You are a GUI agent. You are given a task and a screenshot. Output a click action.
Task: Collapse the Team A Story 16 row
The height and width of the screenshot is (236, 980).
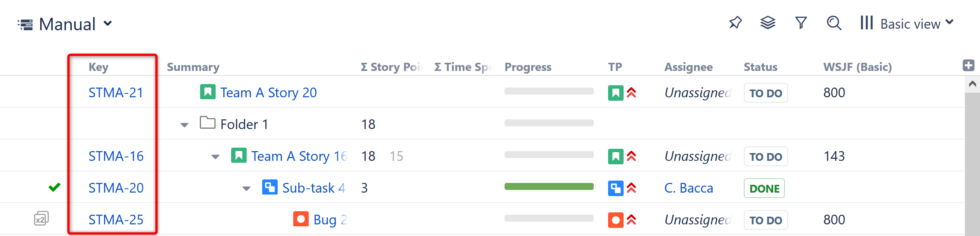point(215,157)
